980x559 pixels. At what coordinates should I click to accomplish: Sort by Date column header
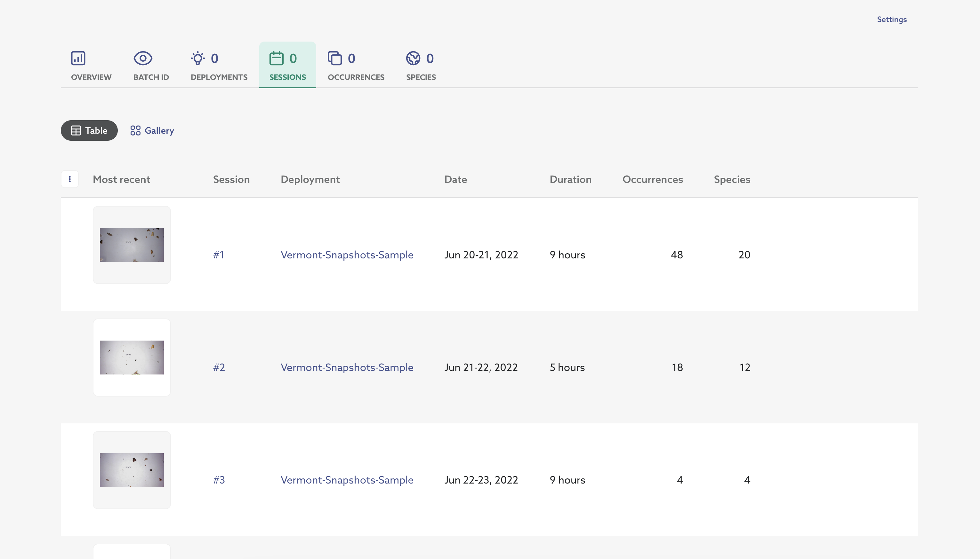455,180
